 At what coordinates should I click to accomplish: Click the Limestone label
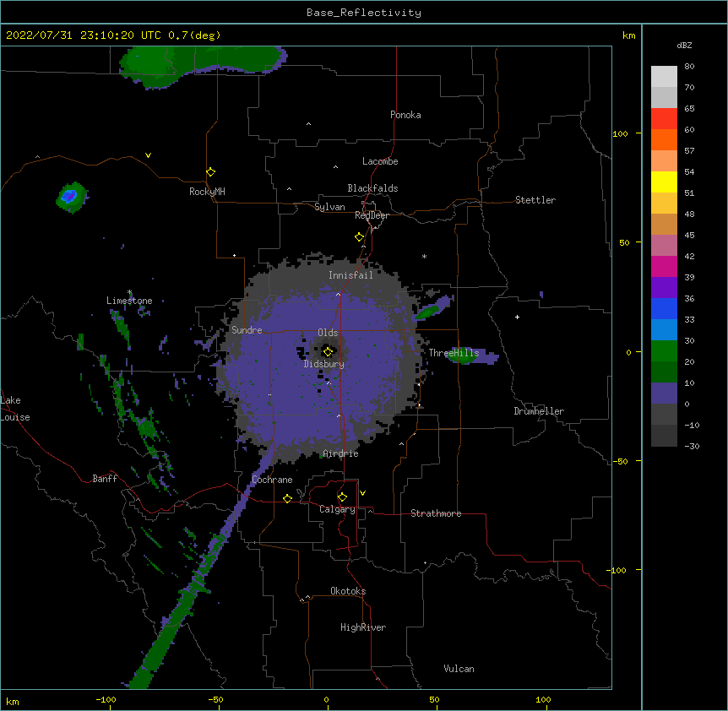pos(129,301)
